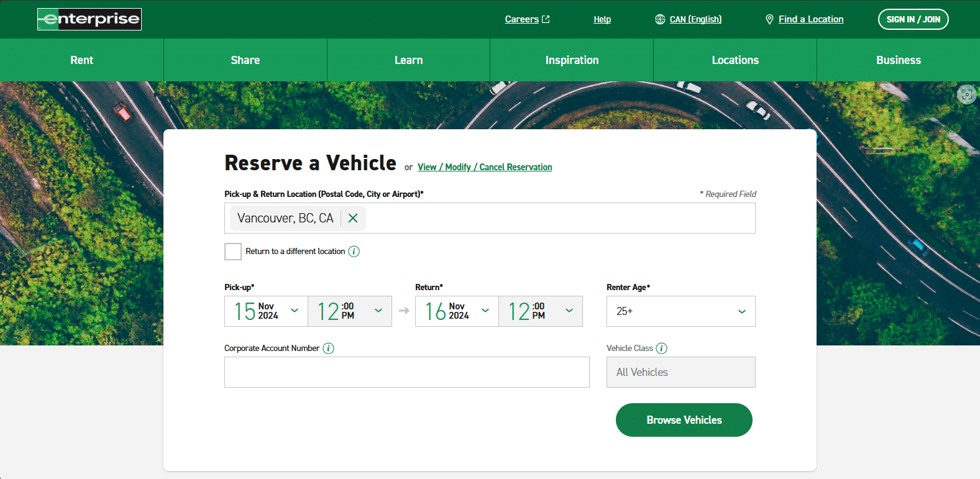Image resolution: width=980 pixels, height=479 pixels.
Task: Expand the pick-up time selector
Action: pos(350,311)
